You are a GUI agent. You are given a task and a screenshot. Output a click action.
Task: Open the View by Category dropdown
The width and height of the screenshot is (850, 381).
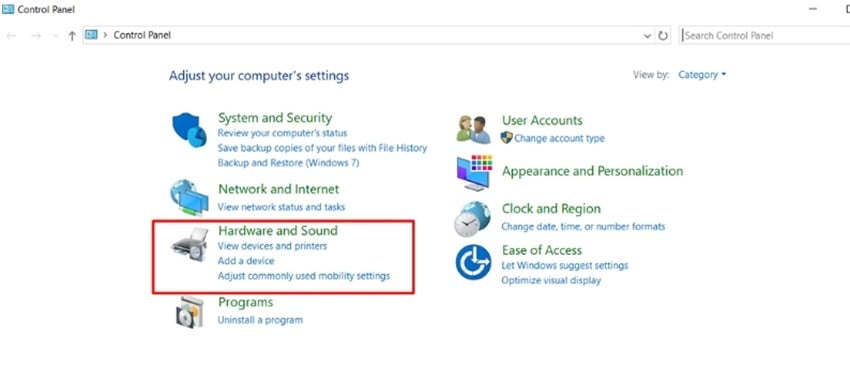coord(702,75)
